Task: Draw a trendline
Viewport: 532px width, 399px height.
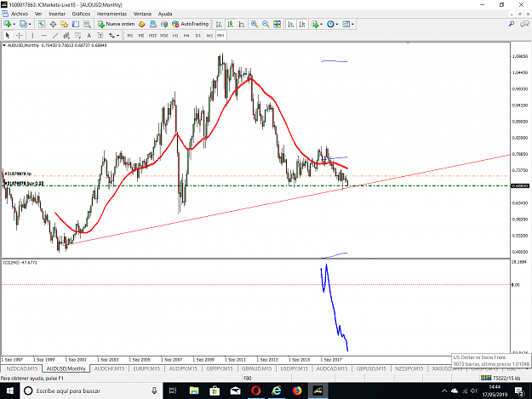Action: click(55, 35)
